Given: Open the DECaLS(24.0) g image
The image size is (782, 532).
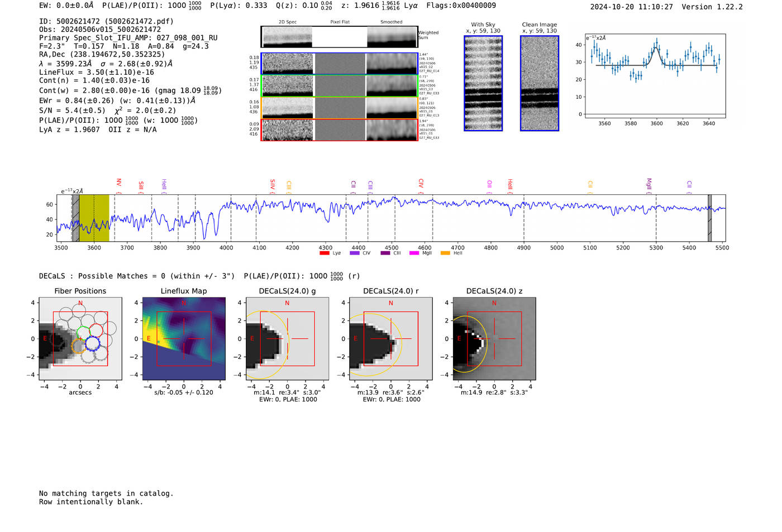Looking at the screenshot, I should tap(287, 338).
